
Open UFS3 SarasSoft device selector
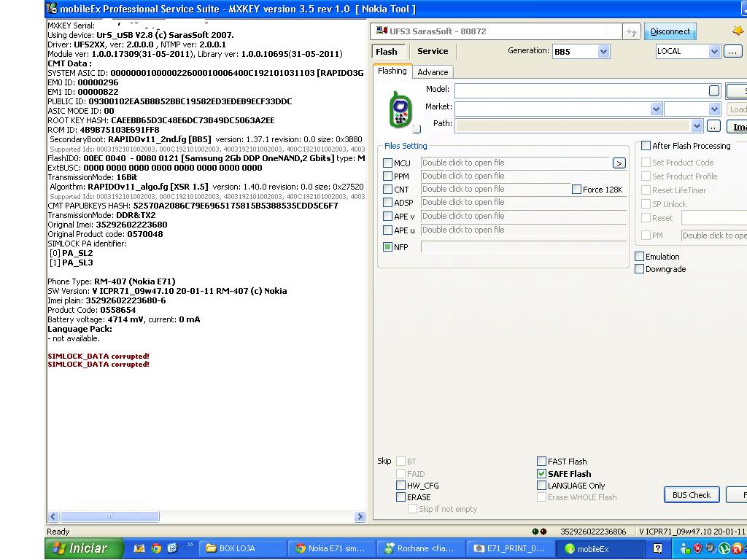(495, 32)
